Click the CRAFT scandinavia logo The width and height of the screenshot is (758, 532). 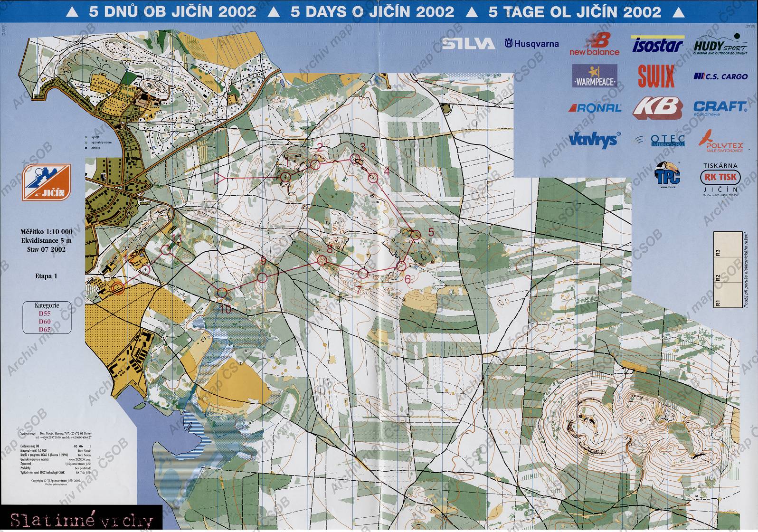coord(720,108)
